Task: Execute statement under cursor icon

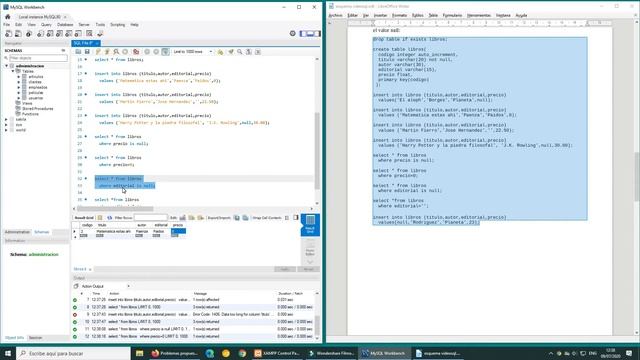Action: [x=107, y=52]
